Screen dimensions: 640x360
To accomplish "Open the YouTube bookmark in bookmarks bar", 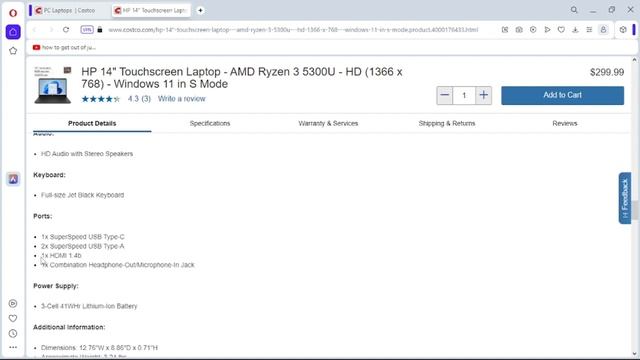I will tap(64, 47).
